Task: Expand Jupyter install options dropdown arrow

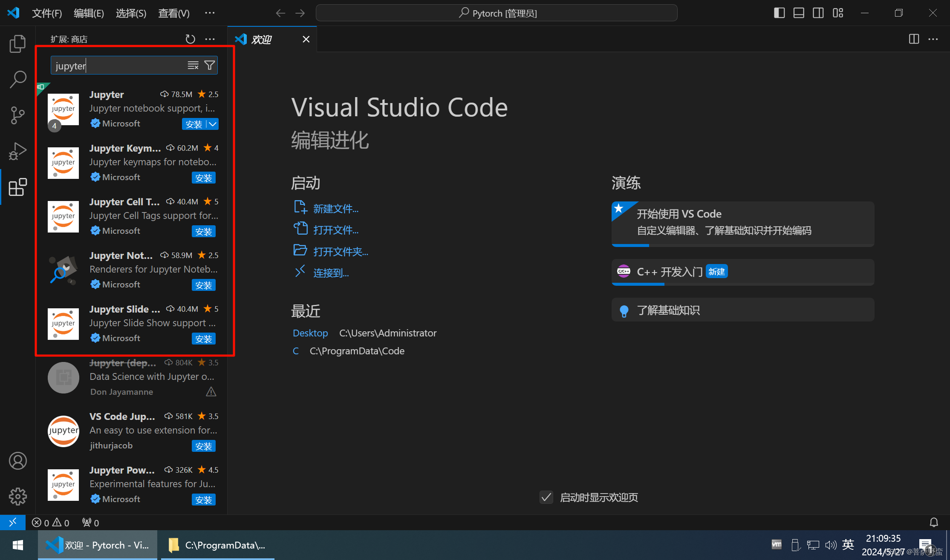Action: pos(212,124)
